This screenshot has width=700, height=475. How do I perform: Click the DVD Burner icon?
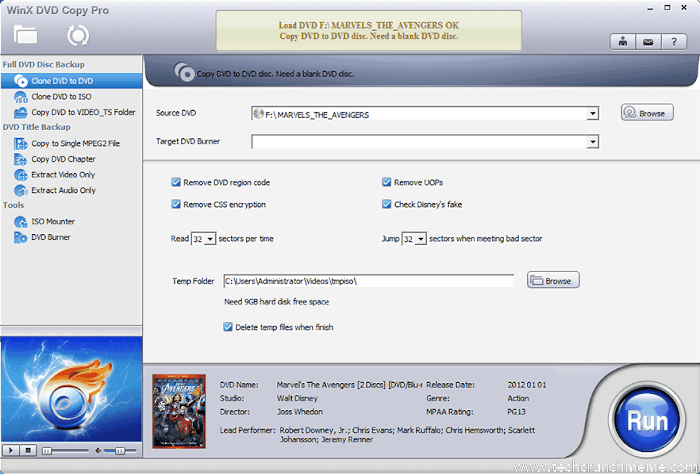[x=21, y=237]
